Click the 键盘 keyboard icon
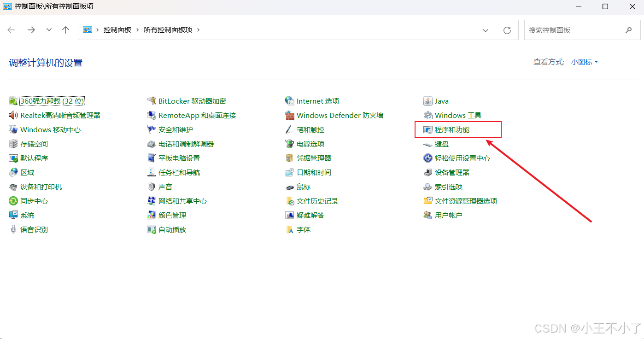644x339 pixels. tap(428, 144)
